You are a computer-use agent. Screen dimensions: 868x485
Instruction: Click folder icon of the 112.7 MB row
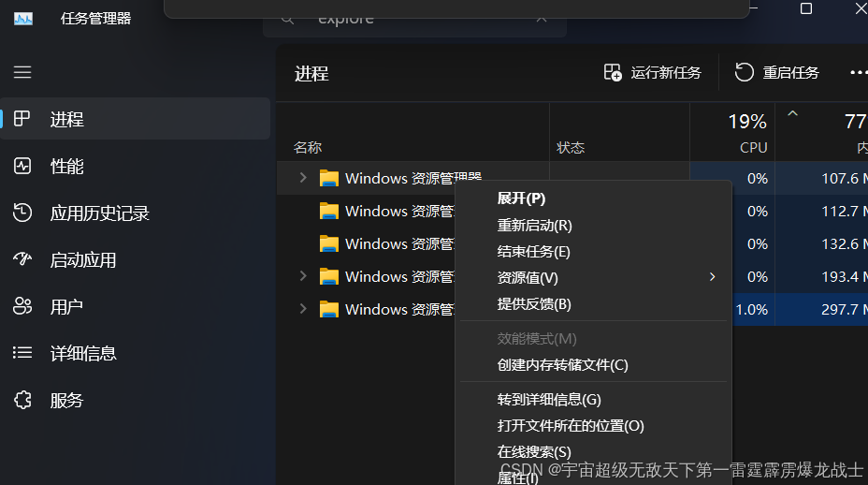329,212
